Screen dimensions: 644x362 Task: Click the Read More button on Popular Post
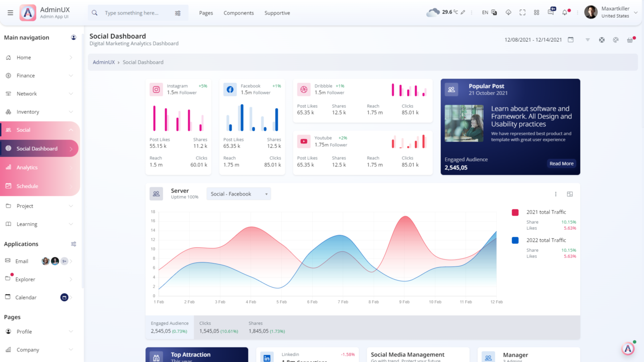coord(561,163)
